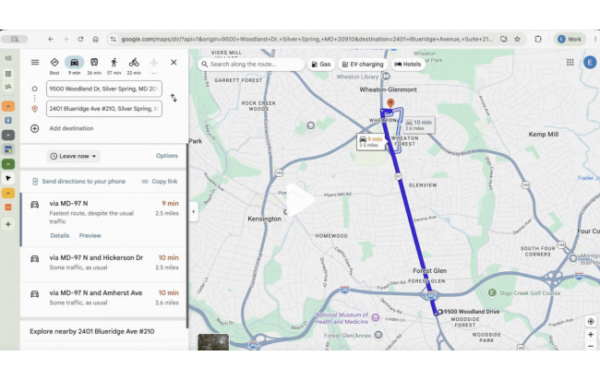Zoom out on the map
Viewport: 600px width, 380px height.
[x=590, y=346]
